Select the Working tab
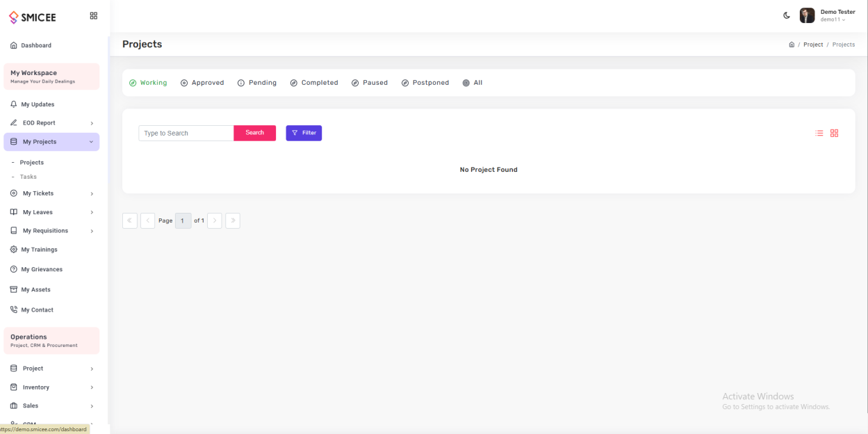 click(x=148, y=83)
